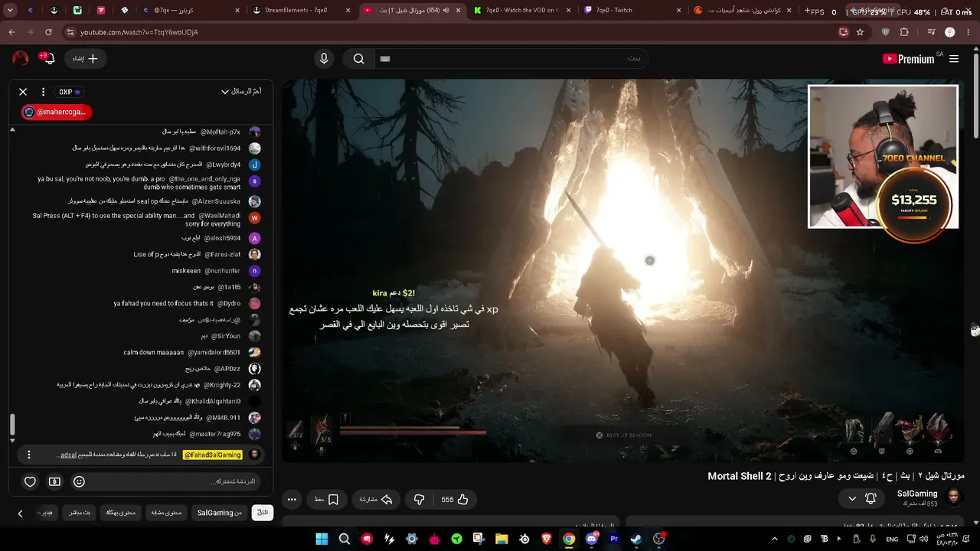Go back in the browser

click(x=11, y=32)
